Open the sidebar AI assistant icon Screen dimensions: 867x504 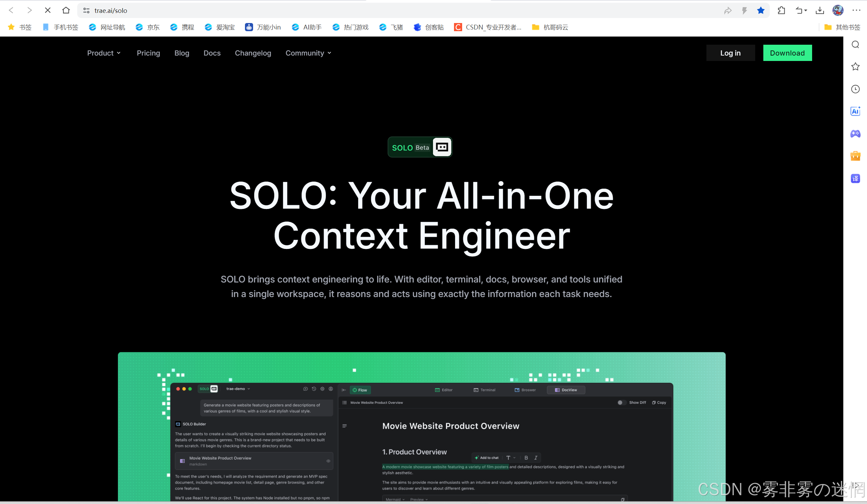tap(855, 111)
